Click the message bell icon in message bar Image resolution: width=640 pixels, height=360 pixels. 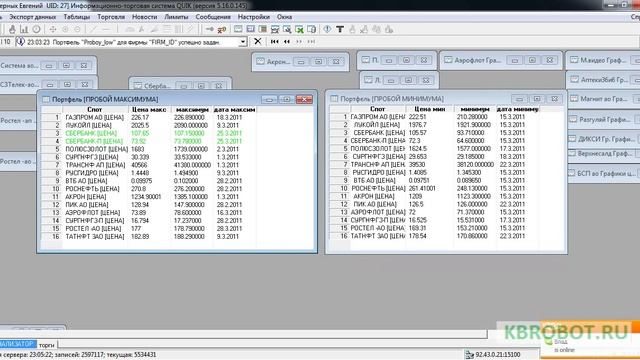click(x=20, y=42)
